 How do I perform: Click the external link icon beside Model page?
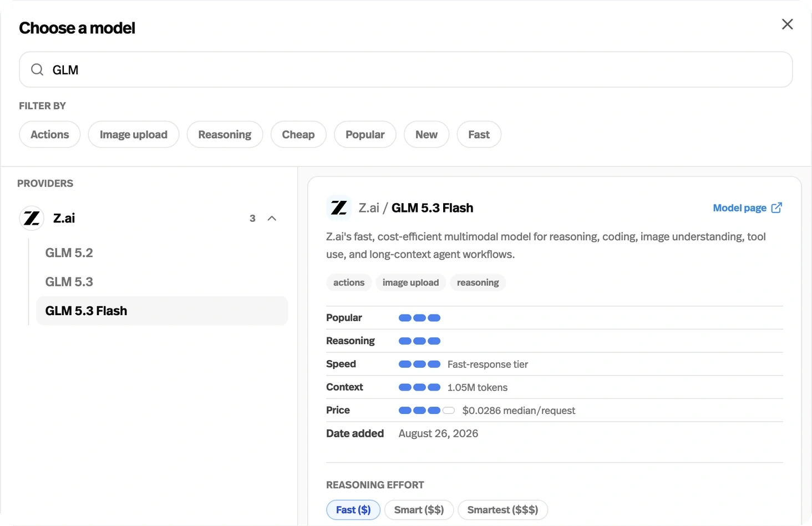(x=777, y=208)
